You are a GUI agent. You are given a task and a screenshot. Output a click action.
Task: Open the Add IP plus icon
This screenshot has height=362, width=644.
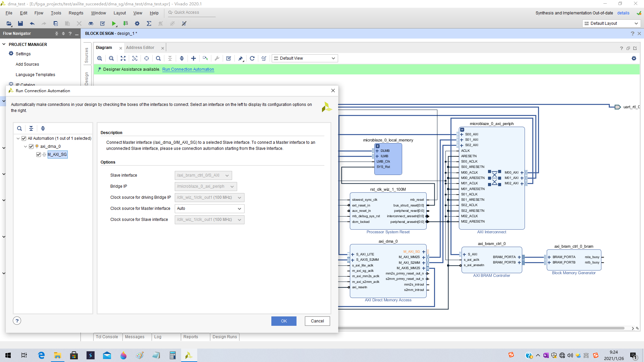pos(194,58)
